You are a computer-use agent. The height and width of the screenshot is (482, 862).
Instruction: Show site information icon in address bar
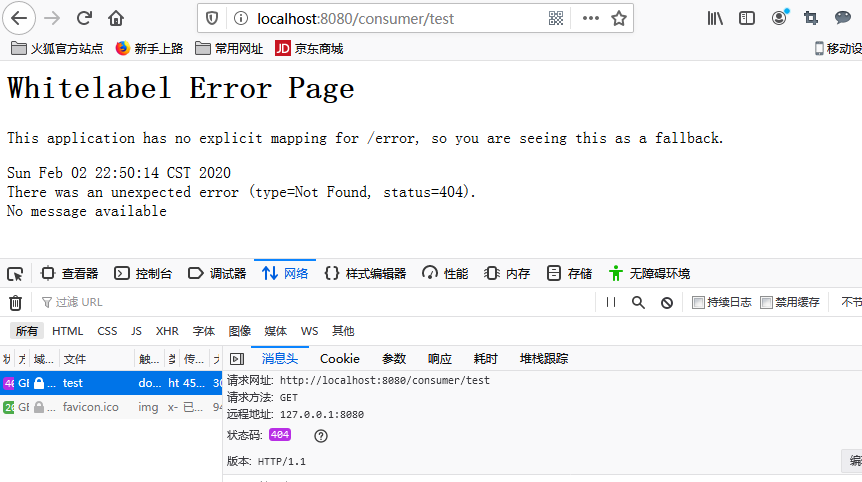pyautogui.click(x=241, y=18)
